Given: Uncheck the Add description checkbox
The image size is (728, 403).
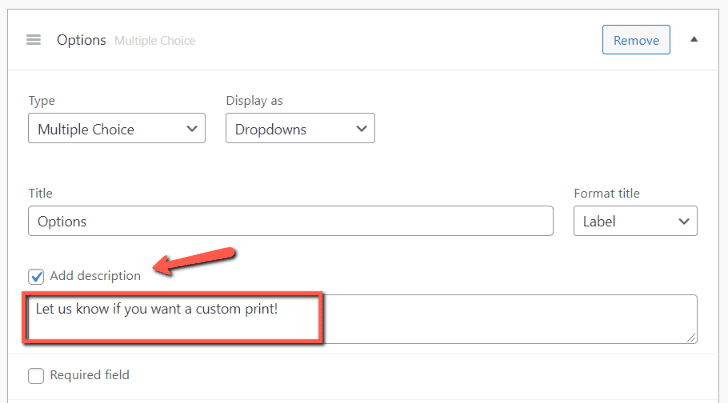Looking at the screenshot, I should tap(37, 276).
